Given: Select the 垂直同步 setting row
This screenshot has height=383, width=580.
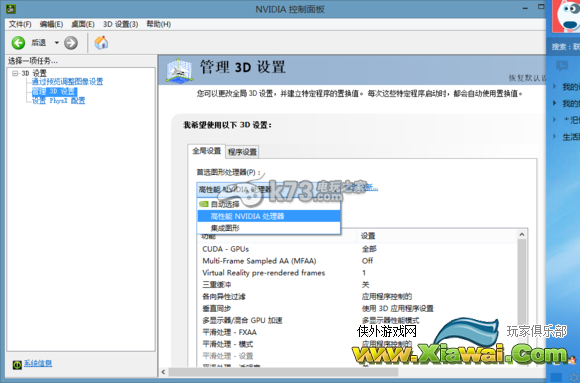Looking at the screenshot, I should [357, 308].
